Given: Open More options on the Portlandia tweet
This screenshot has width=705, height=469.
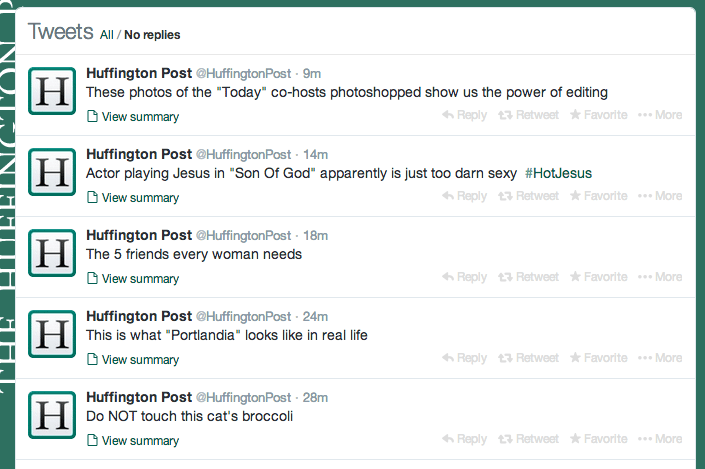Looking at the screenshot, I should (660, 358).
